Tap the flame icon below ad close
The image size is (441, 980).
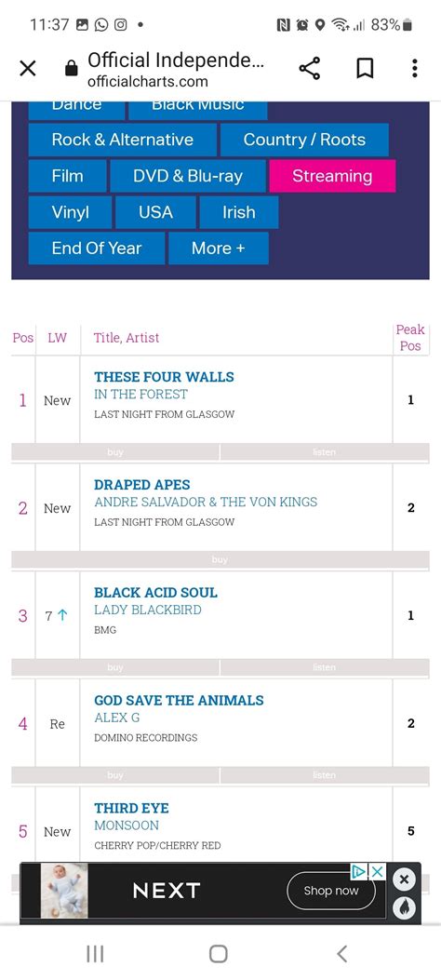pyautogui.click(x=404, y=907)
